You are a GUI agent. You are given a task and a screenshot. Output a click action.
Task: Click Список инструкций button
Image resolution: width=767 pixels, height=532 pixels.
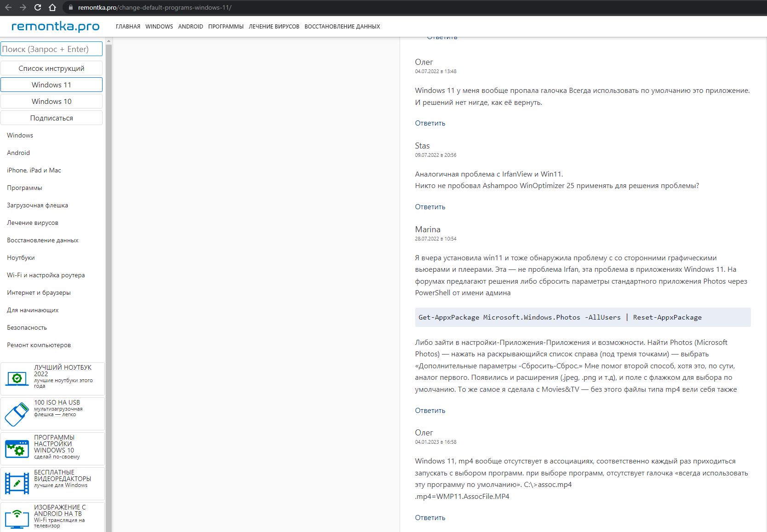(52, 69)
